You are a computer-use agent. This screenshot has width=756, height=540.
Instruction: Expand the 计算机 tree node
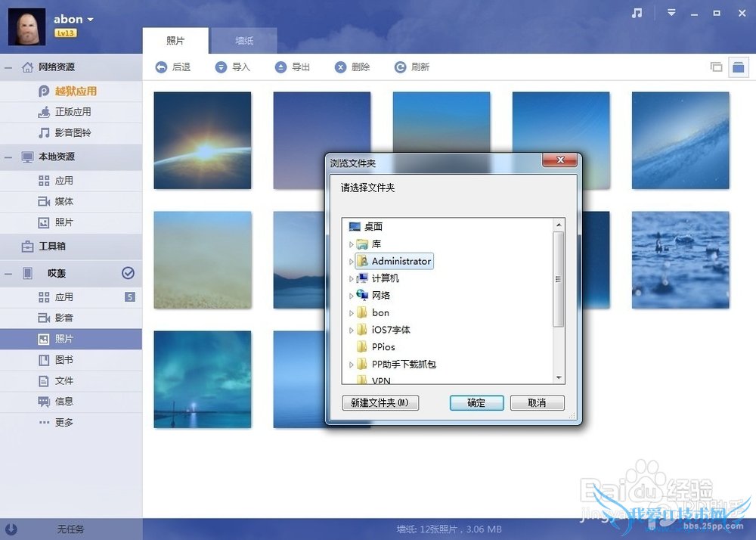(x=351, y=278)
